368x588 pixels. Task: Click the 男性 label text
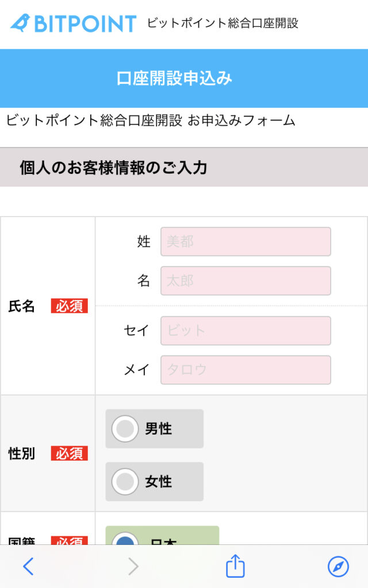tap(159, 428)
